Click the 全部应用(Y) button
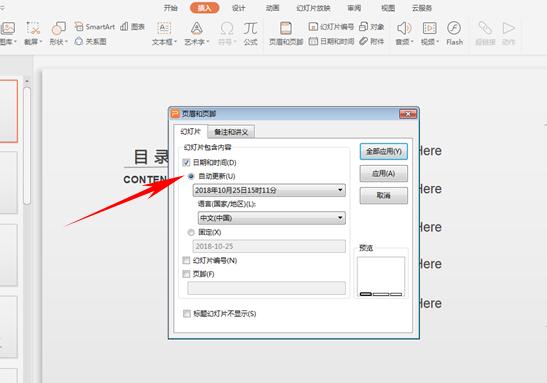This screenshot has height=383, width=547. point(383,152)
